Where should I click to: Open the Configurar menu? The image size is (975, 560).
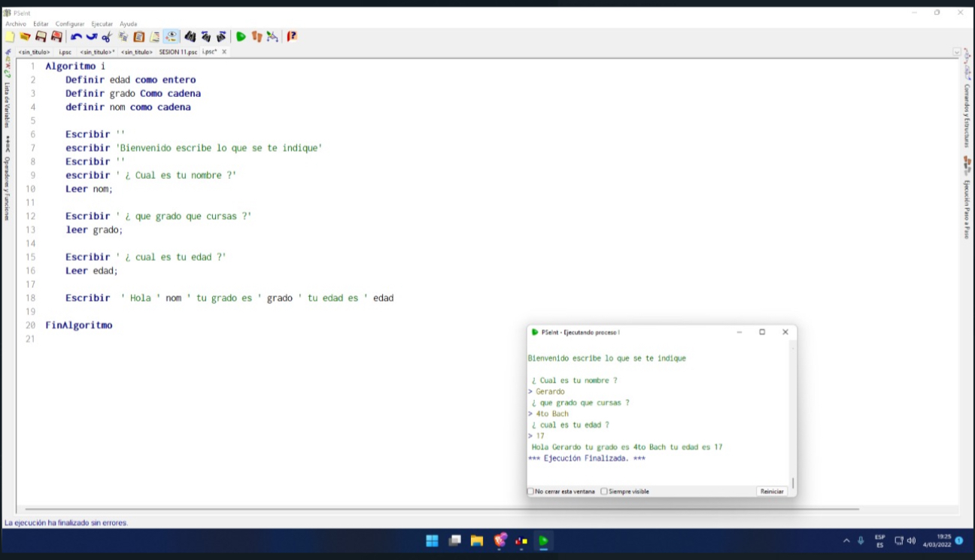tap(70, 24)
